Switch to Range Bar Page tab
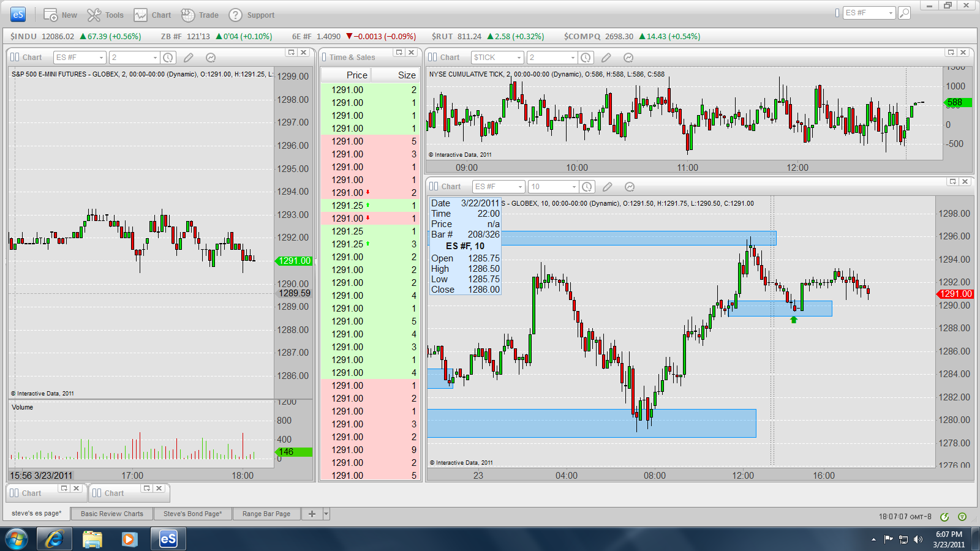 tap(266, 514)
